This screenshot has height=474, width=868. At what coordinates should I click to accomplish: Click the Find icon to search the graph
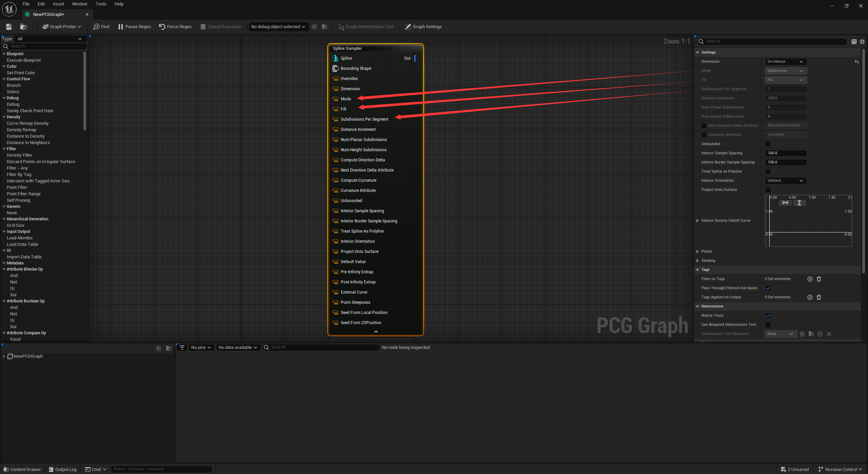tap(100, 26)
